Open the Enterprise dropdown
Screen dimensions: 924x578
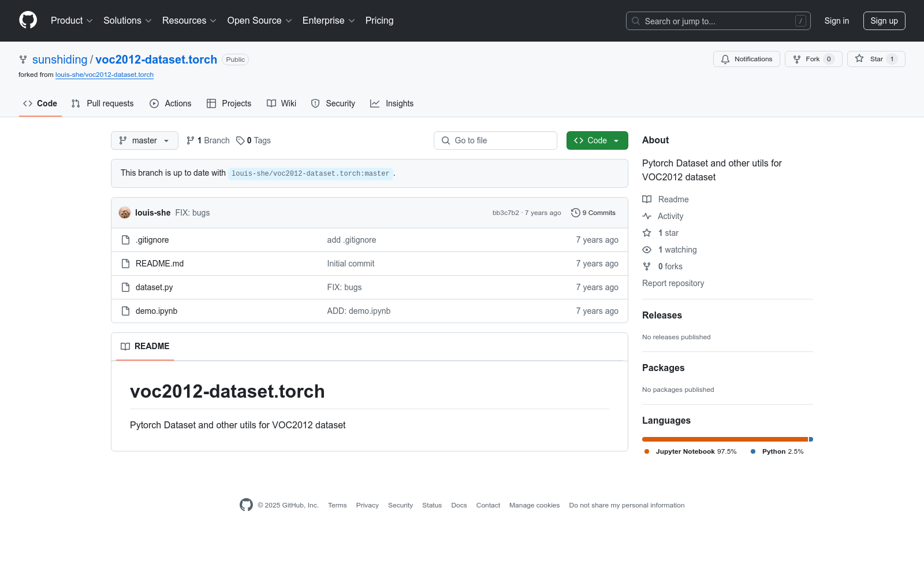[x=329, y=21]
